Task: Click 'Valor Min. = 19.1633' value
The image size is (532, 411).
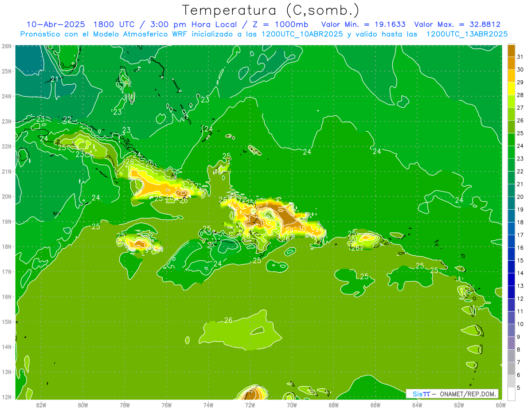Action: pos(363,24)
